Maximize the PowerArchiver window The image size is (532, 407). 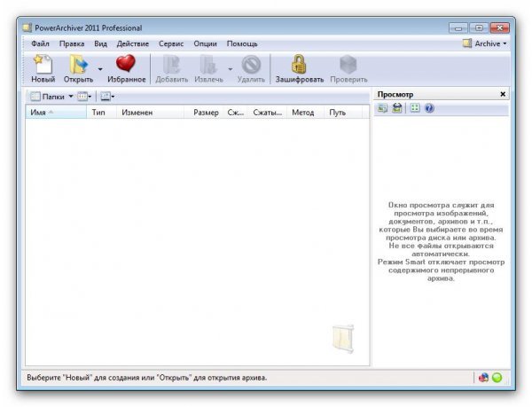coord(479,27)
